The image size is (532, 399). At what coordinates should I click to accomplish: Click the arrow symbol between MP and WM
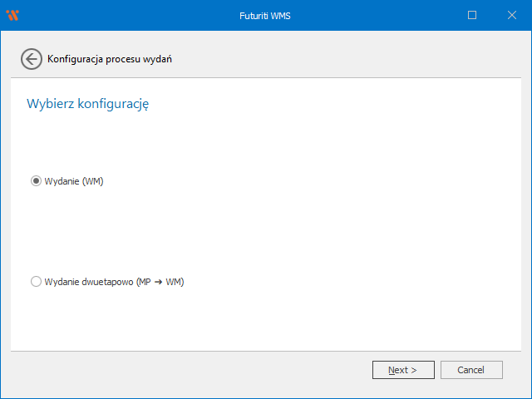(158, 282)
